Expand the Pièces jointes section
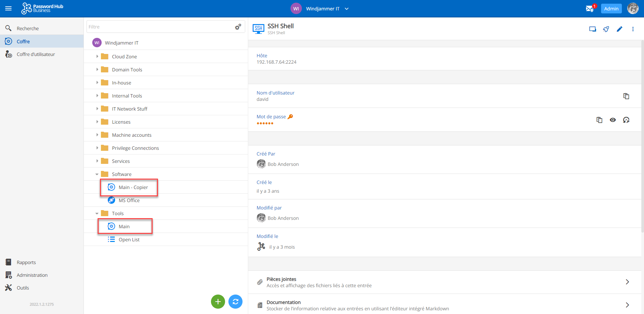644x314 pixels. (627, 282)
